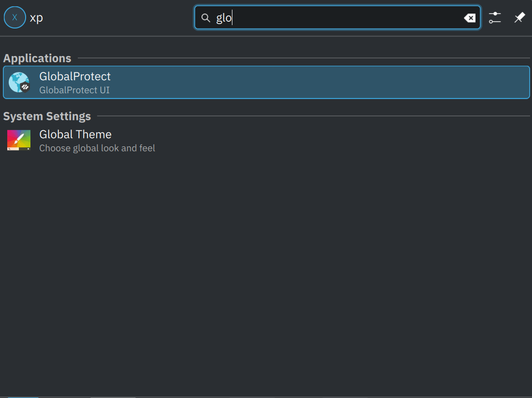Image resolution: width=532 pixels, height=398 pixels.
Task: Click the GlobalProtect globe icon
Action: coord(18,81)
